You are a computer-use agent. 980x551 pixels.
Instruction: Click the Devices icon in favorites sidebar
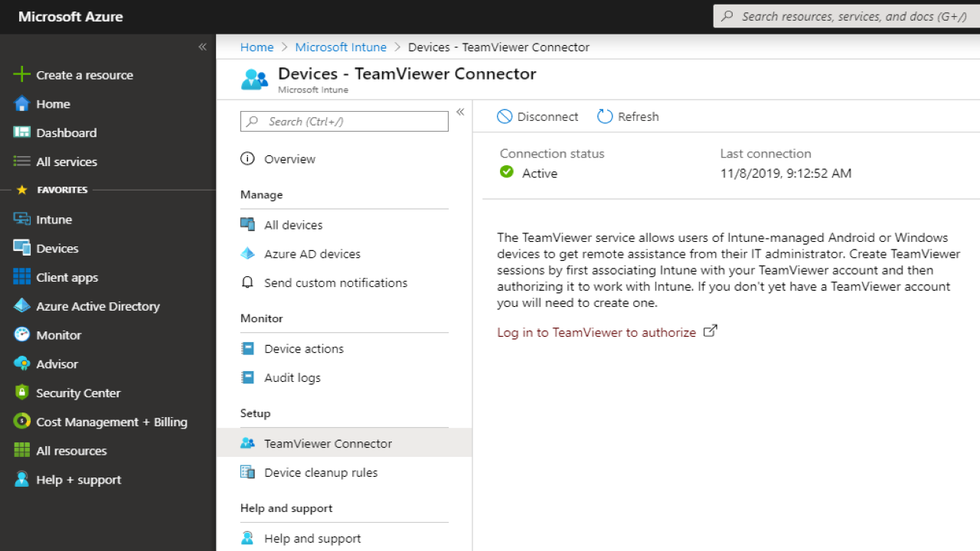[21, 248]
